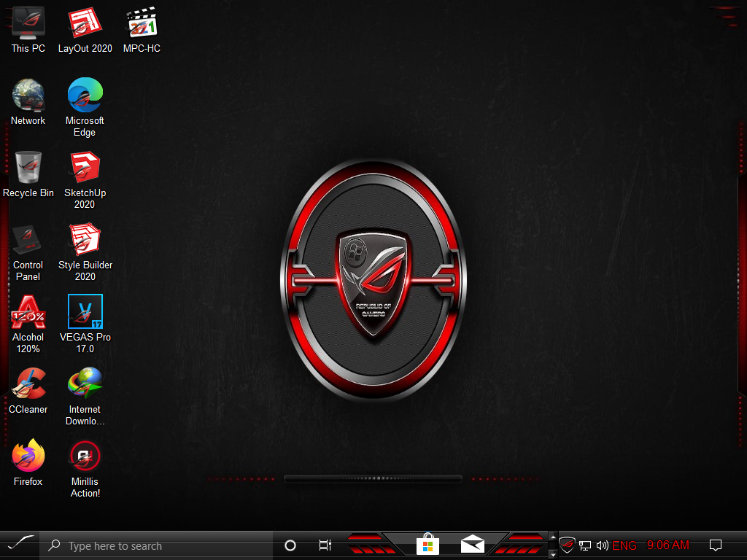The width and height of the screenshot is (747, 560).
Task: Click ROG shield tray icon
Action: pyautogui.click(x=567, y=545)
